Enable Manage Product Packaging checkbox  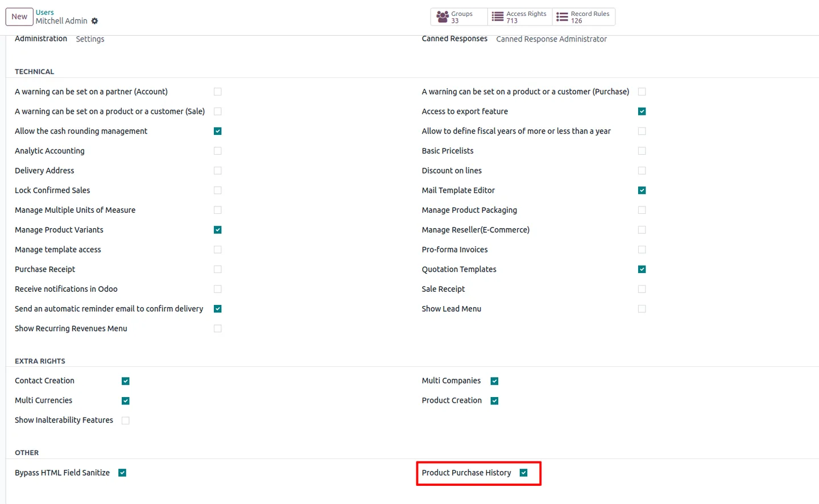642,210
